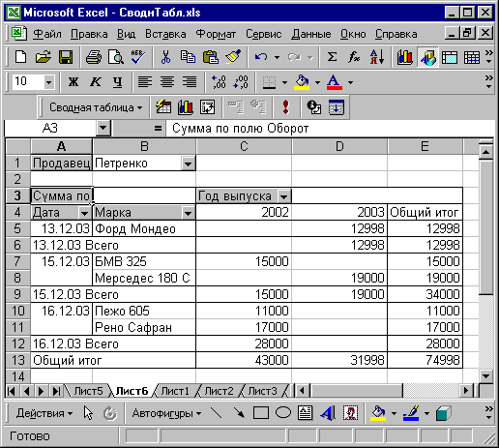Launch the Chart Wizard on standard toolbar
The height and width of the screenshot is (448, 499).
coord(405,57)
